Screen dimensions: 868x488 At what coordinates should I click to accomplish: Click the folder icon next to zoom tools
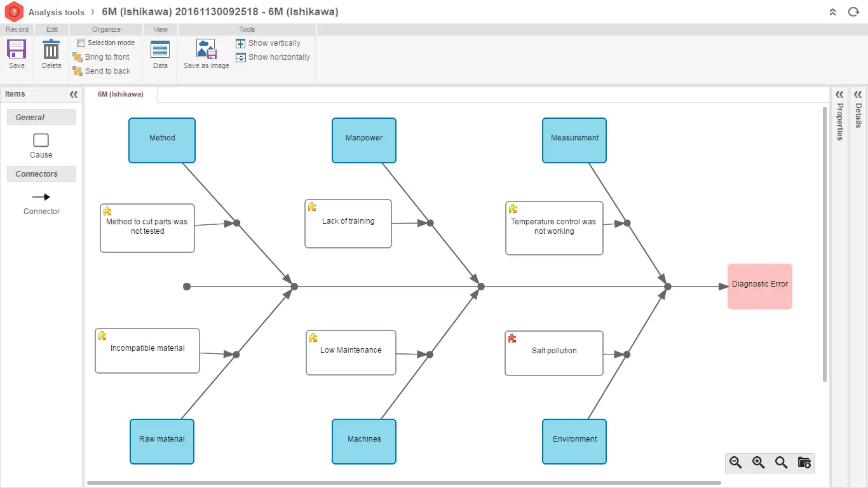[x=804, y=463]
